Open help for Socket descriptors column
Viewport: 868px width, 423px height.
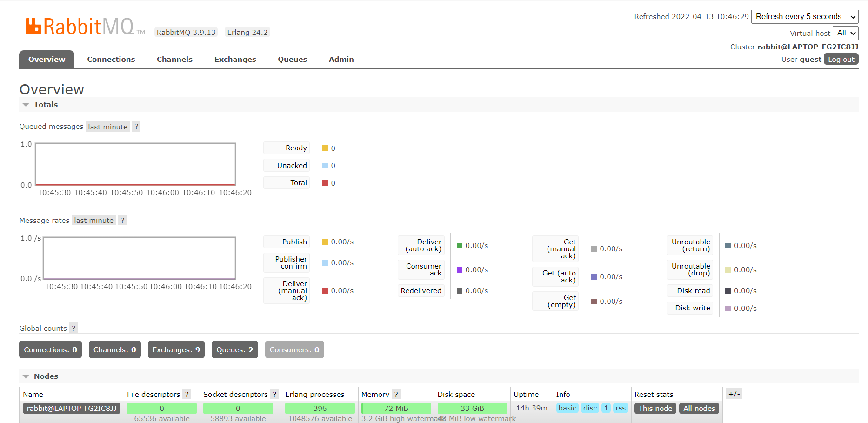[x=274, y=394]
